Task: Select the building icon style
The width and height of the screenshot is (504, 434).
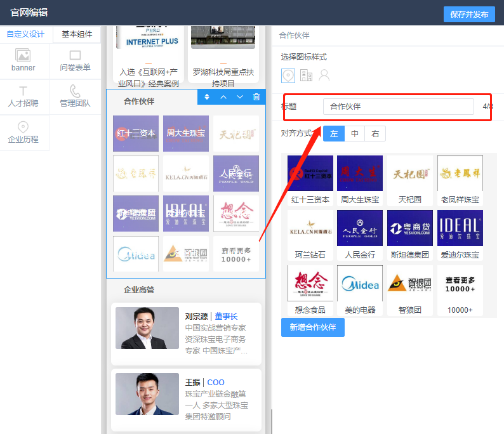Action: tap(306, 76)
